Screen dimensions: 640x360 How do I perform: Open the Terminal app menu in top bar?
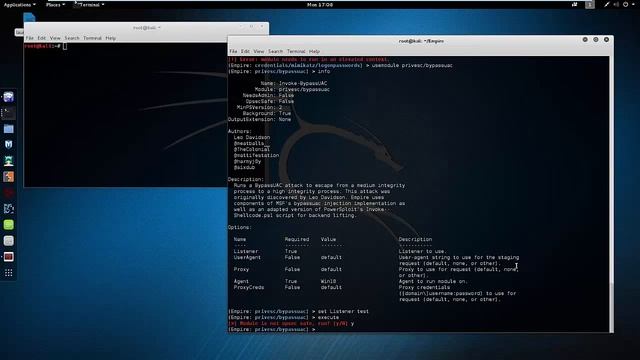89,4
